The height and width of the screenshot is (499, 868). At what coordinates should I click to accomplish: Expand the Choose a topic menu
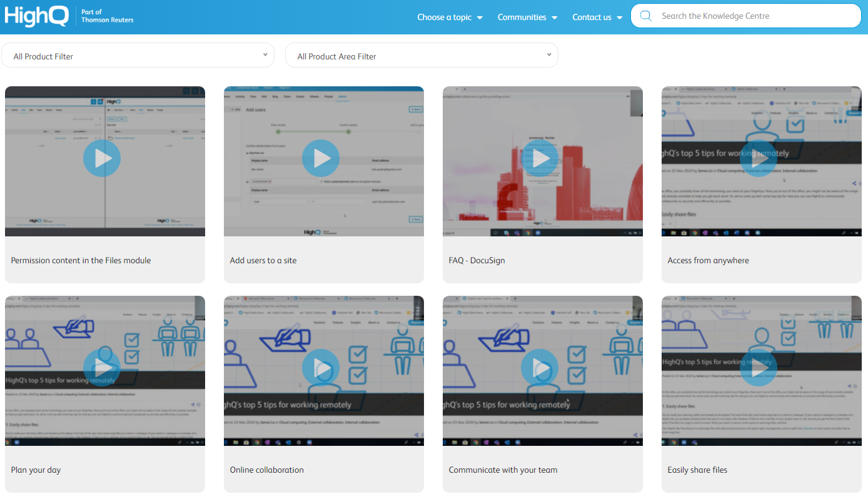pyautogui.click(x=450, y=18)
